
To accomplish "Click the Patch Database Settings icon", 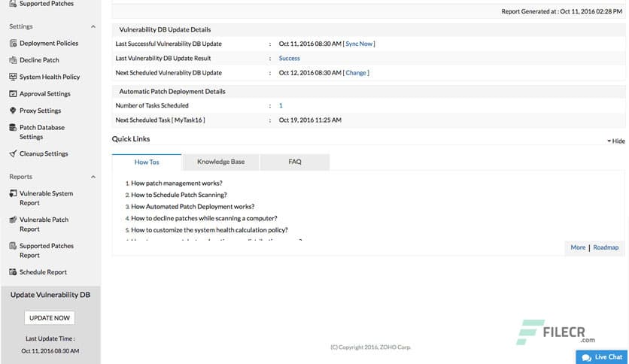I will click(13, 128).
